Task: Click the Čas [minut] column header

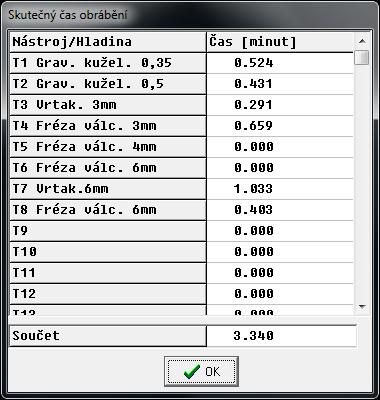Action: pos(280,42)
